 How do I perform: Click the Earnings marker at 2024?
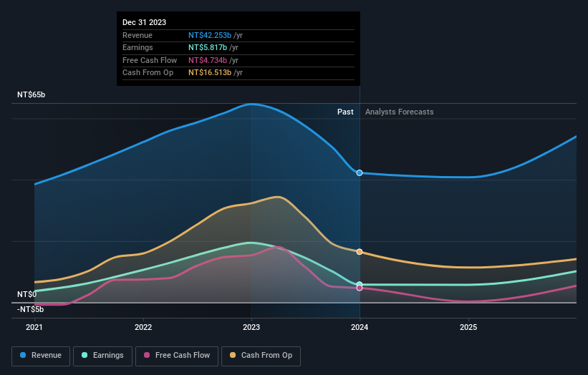pyautogui.click(x=360, y=284)
